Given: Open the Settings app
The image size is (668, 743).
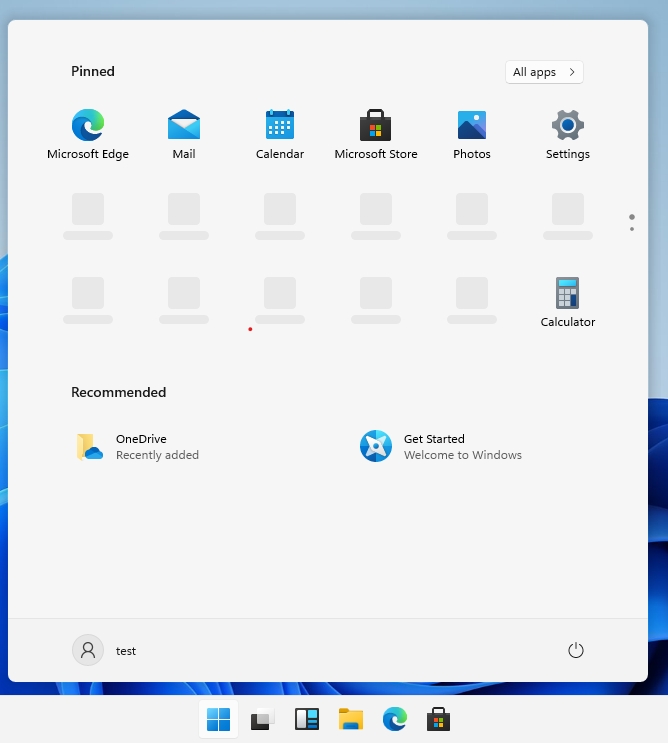Looking at the screenshot, I should tap(568, 134).
